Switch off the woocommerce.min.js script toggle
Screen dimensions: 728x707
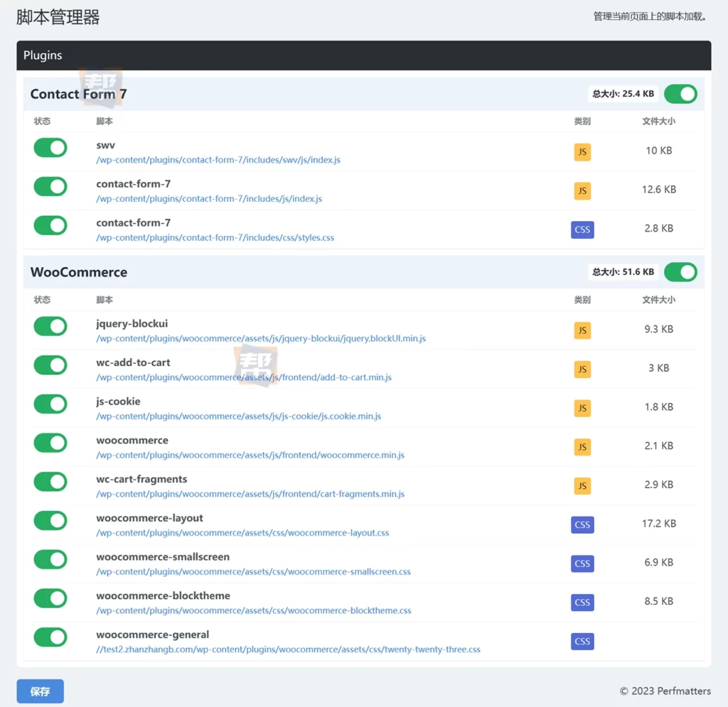[x=50, y=443]
